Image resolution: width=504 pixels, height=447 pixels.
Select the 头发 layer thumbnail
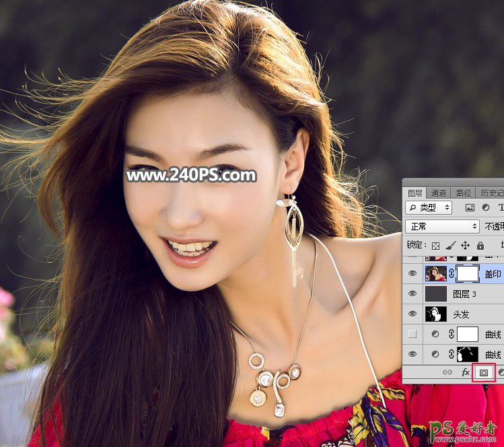pyautogui.click(x=436, y=314)
